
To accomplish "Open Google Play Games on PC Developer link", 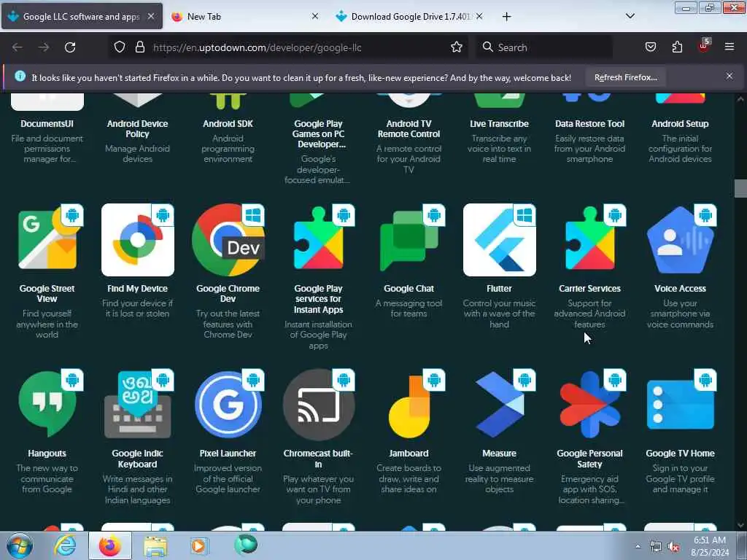I will (x=319, y=134).
